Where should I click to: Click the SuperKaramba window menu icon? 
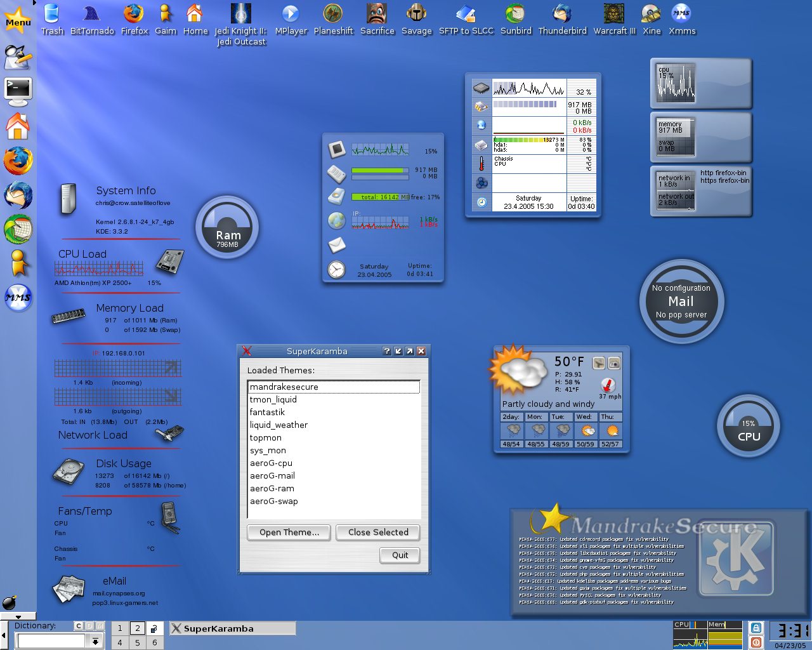click(247, 351)
